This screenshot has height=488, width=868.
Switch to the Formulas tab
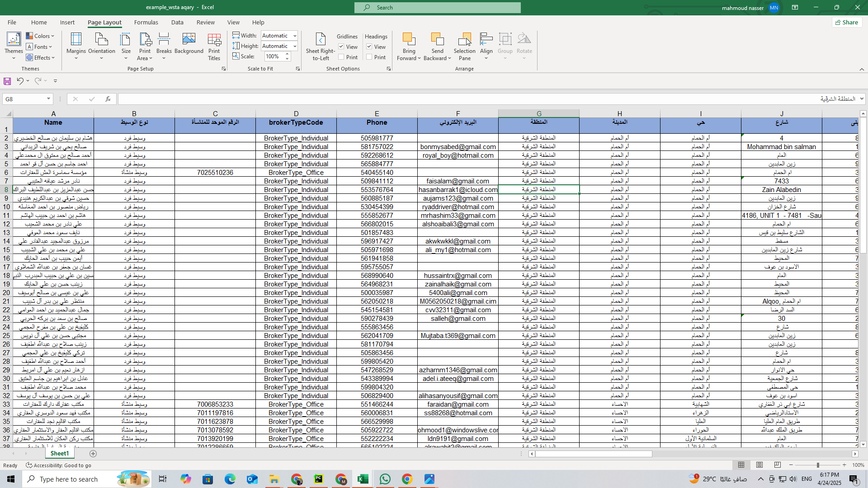pos(146,22)
